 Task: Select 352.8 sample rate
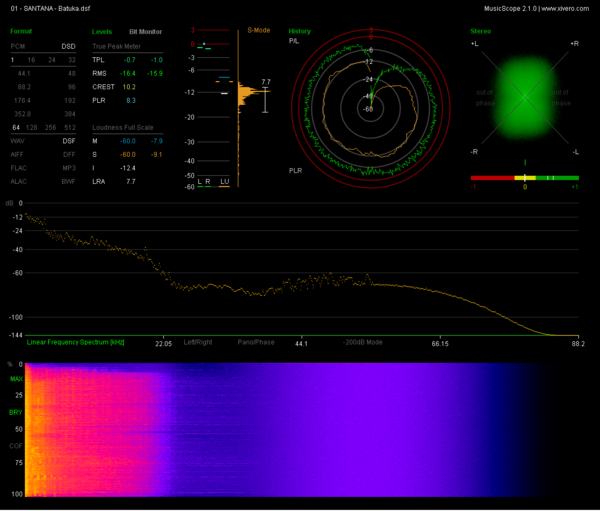(x=22, y=114)
